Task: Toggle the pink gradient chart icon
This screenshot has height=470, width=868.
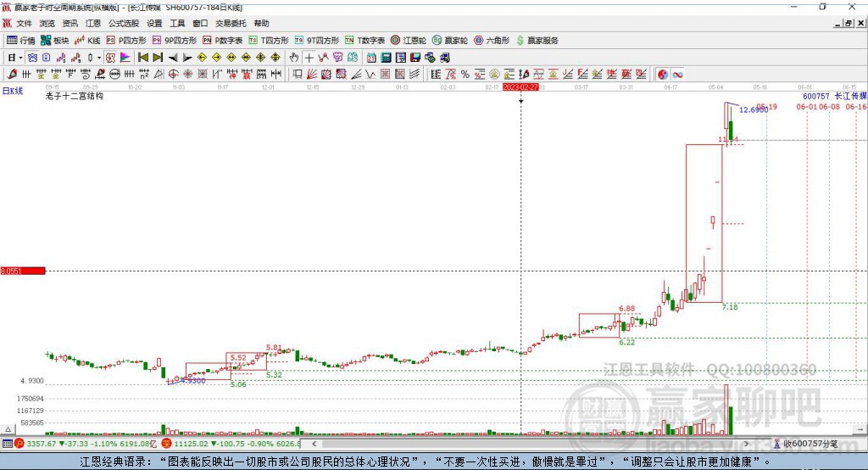Action: point(125,58)
